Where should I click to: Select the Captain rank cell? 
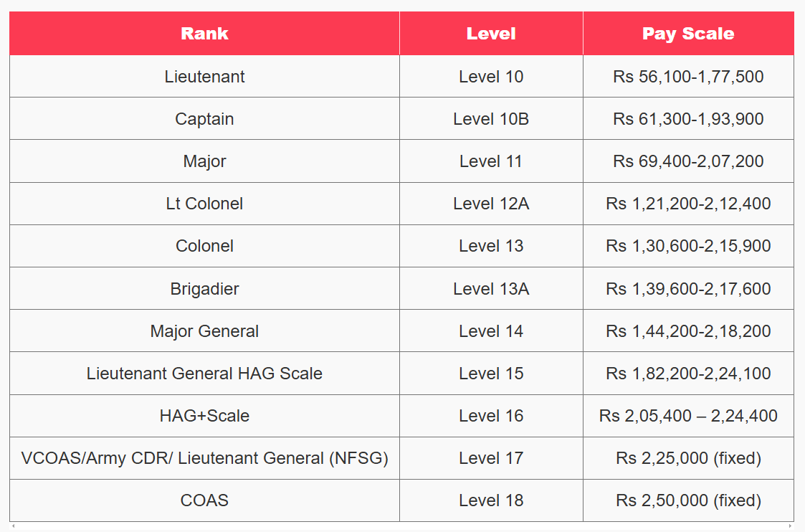[x=204, y=118]
